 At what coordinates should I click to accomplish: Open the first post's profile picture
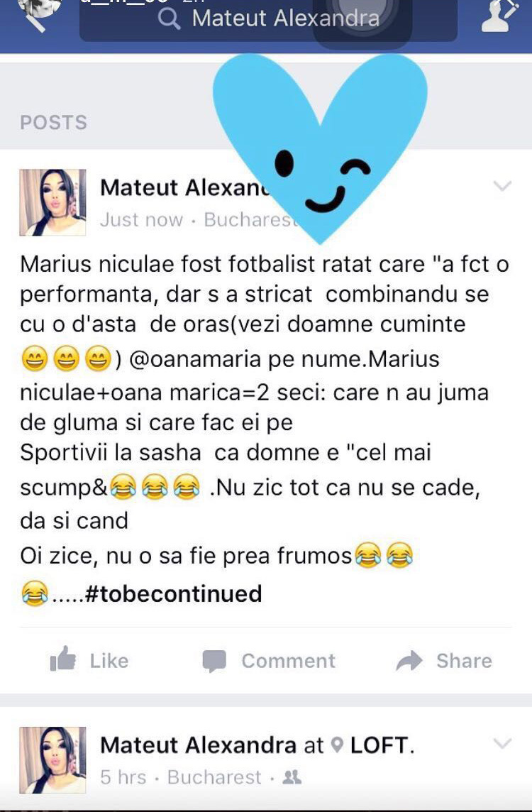(x=52, y=202)
